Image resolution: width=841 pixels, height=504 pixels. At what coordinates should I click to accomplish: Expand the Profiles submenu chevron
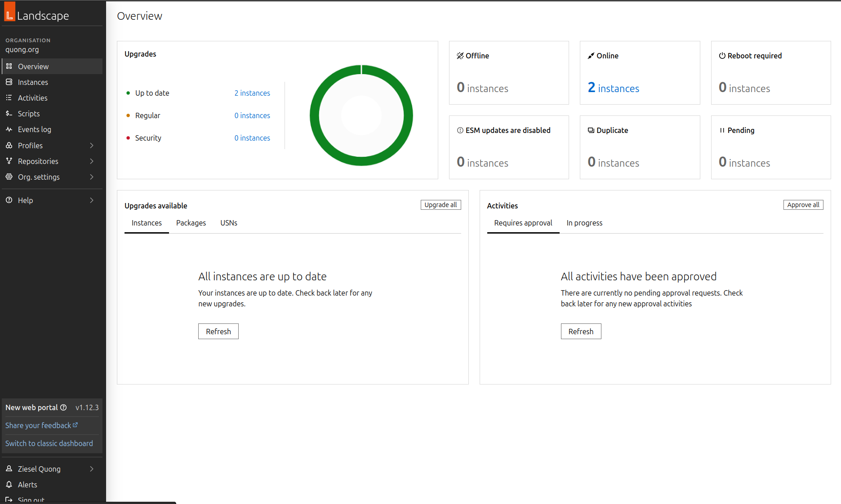92,146
